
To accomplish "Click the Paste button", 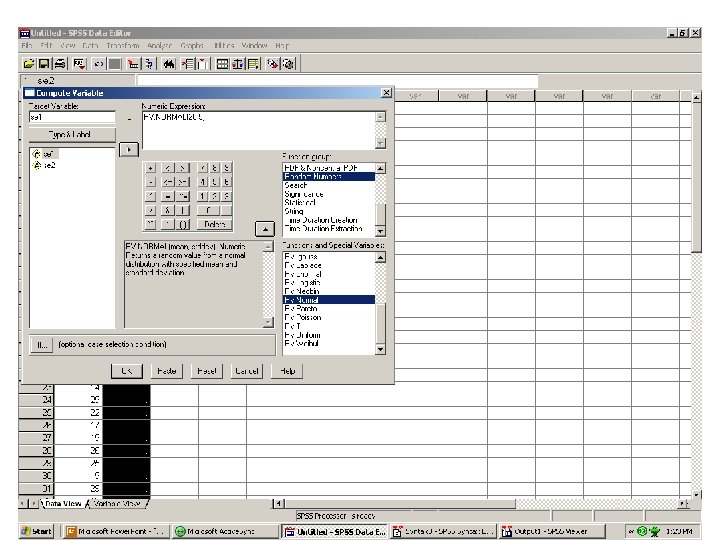I will 167,371.
